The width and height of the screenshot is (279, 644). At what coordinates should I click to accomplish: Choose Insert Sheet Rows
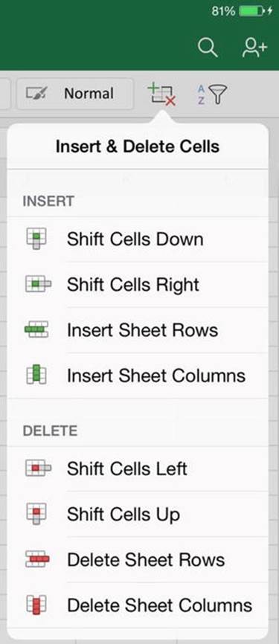[138, 330]
